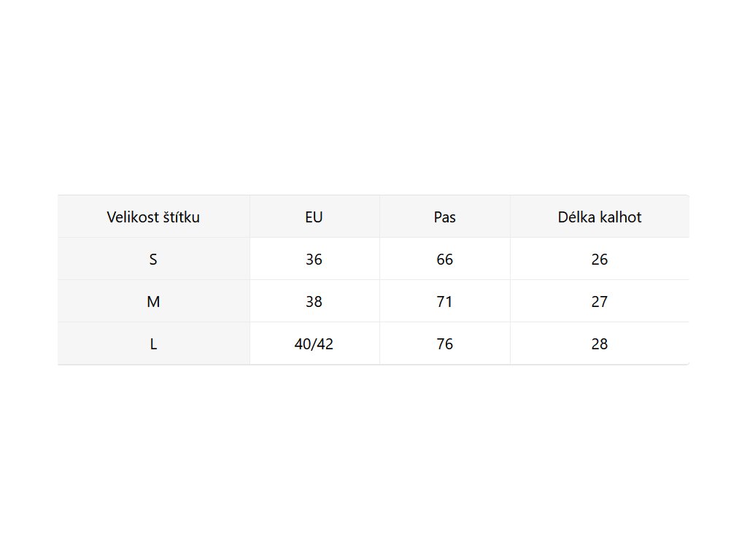Click Délka kalhot cell for size S
Screen dimensions: 747x560
pos(599,259)
